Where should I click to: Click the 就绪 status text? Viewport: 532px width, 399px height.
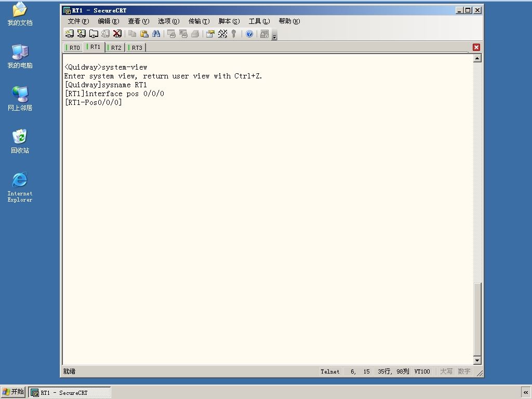point(69,371)
